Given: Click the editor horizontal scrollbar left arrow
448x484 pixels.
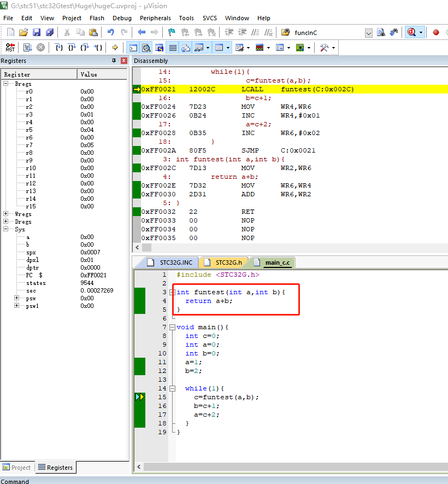Looking at the screenshot, I should click(139, 466).
